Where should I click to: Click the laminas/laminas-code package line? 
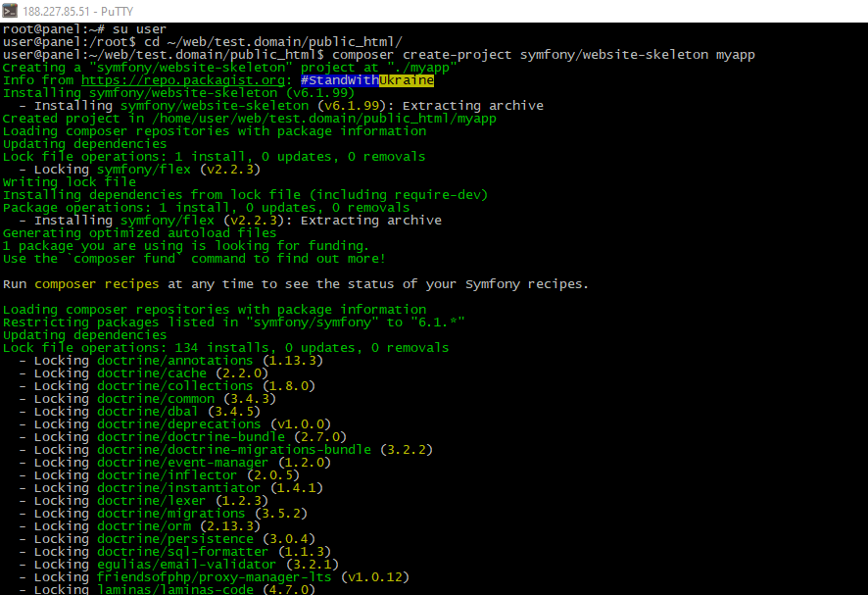pyautogui.click(x=168, y=590)
